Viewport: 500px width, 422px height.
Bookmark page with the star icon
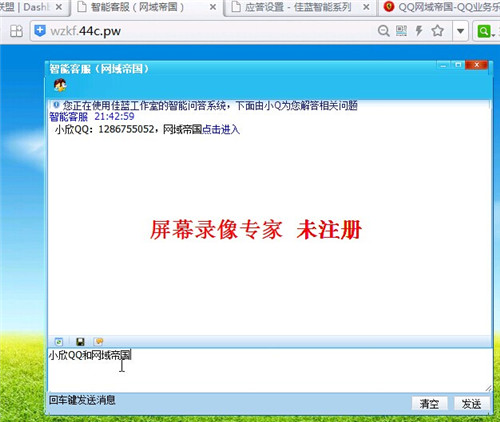tap(438, 31)
